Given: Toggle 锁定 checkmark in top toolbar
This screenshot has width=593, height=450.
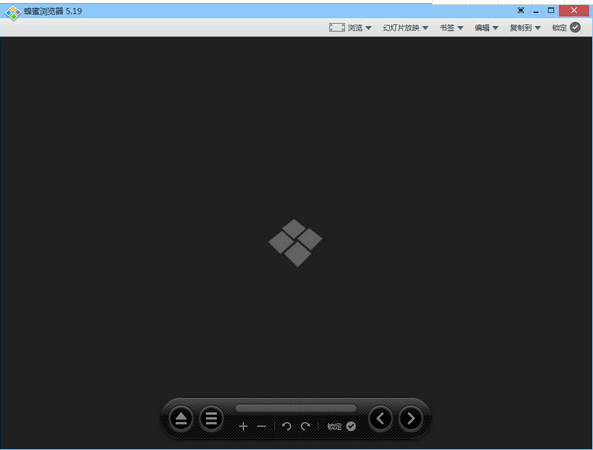Looking at the screenshot, I should pos(575,28).
